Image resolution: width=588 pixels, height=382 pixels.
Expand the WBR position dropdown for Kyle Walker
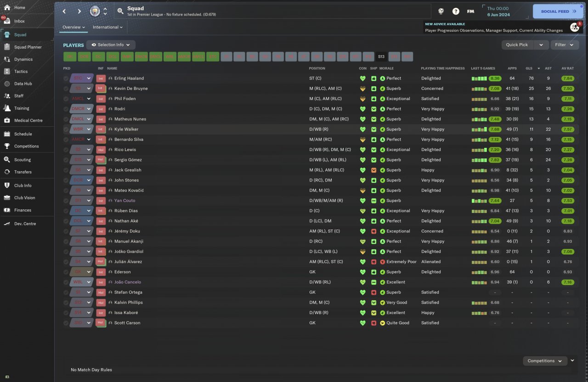coord(89,129)
